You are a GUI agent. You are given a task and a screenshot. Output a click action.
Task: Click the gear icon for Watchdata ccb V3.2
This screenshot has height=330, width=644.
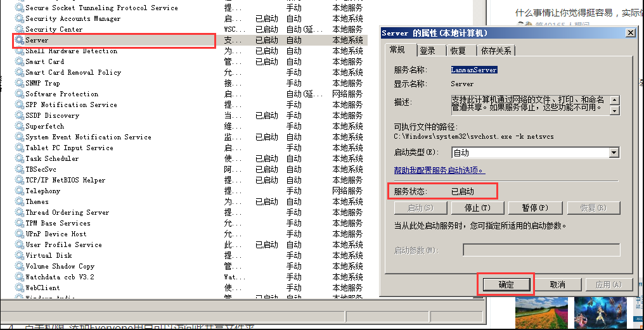(19, 277)
